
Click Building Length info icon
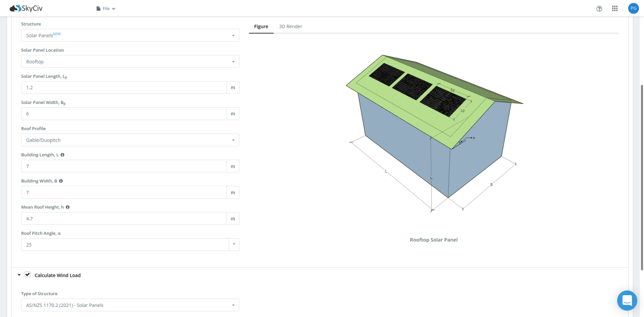[62, 155]
